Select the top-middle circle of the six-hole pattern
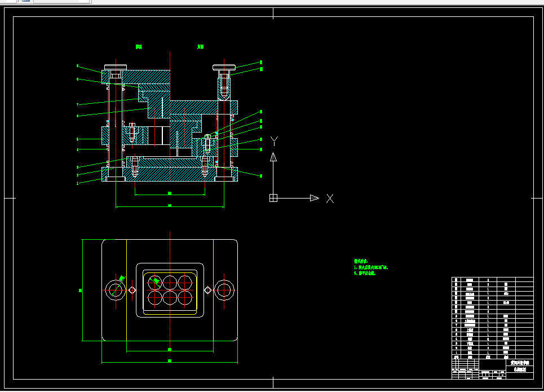 tap(170, 283)
